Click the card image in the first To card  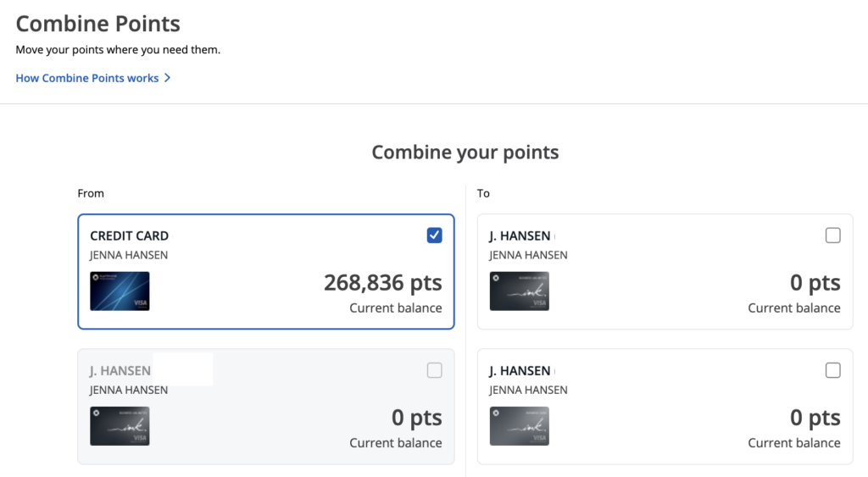(519, 291)
